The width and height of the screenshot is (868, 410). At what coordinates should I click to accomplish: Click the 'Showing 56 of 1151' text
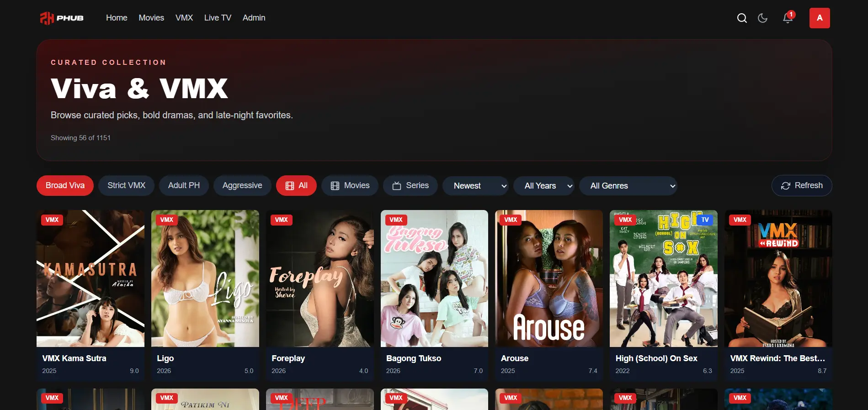80,138
